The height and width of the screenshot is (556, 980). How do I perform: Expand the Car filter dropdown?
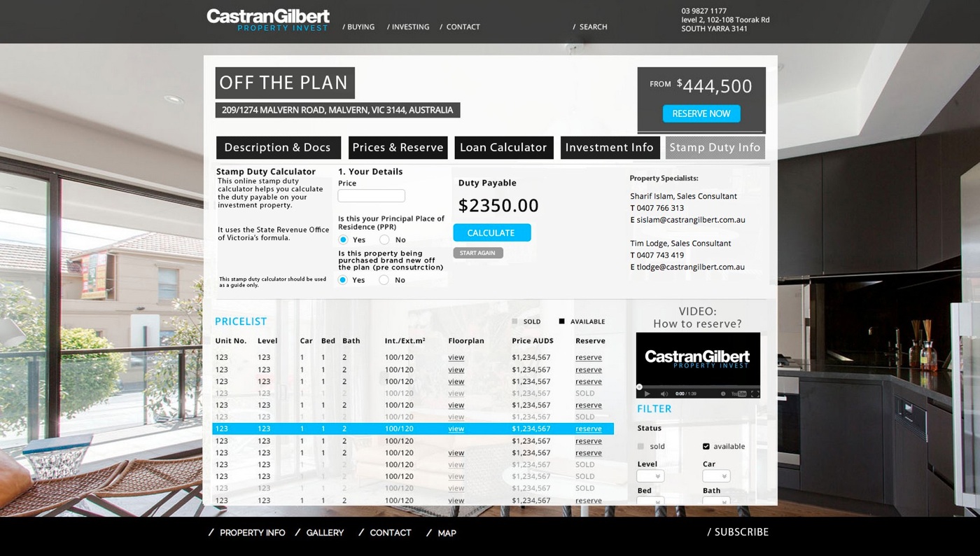[x=716, y=476]
